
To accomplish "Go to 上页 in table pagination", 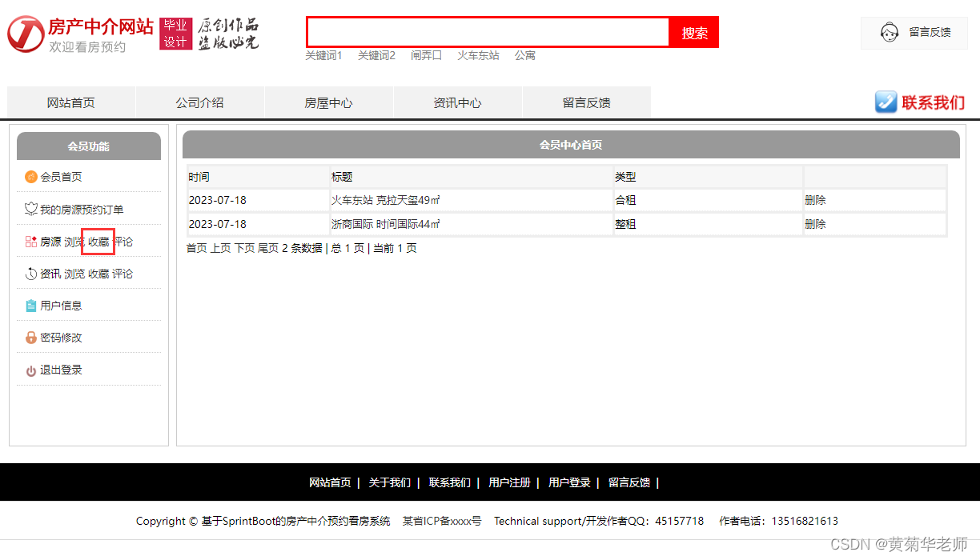I will 220,248.
